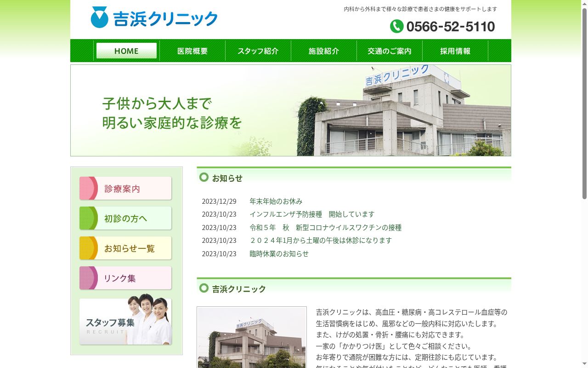Screen dimensions: 588x368
Task: Click the pink 診療案内 sidebar button
Action: [x=125, y=188]
